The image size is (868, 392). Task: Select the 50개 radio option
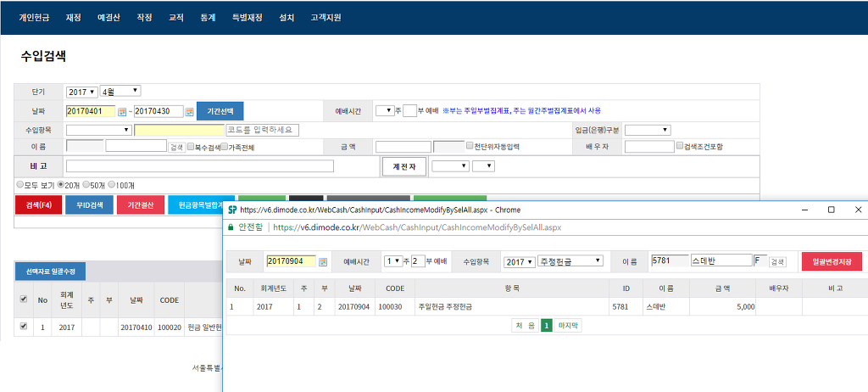pyautogui.click(x=86, y=184)
